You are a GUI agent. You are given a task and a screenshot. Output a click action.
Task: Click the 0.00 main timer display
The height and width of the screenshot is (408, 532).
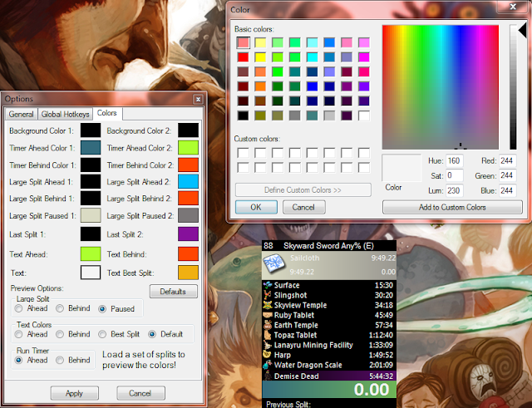[372, 390]
